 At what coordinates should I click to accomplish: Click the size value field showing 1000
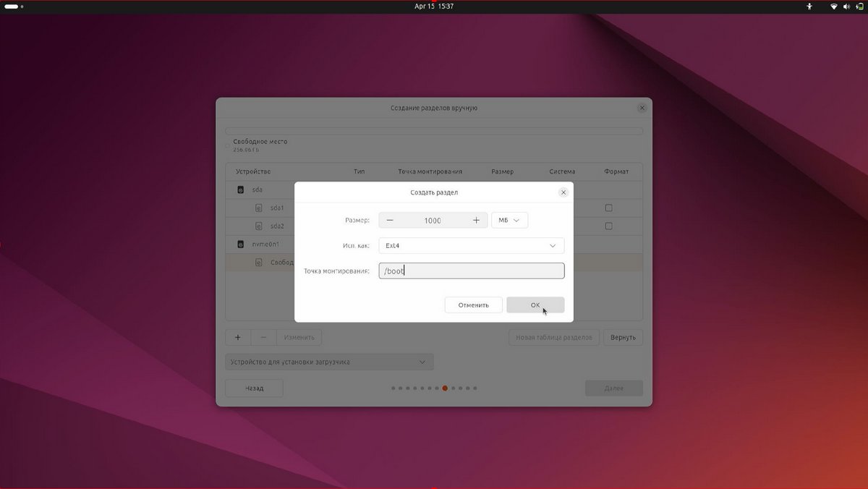point(433,221)
